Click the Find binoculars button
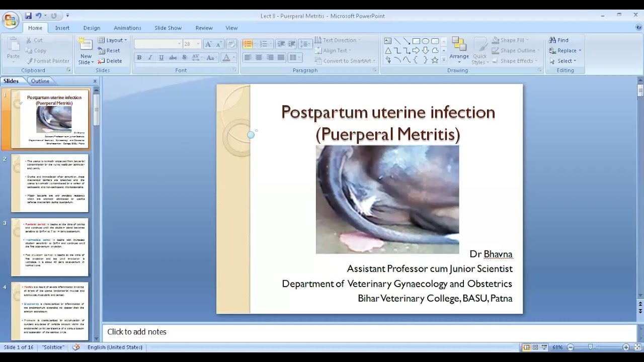The height and width of the screenshot is (362, 644). click(x=559, y=40)
